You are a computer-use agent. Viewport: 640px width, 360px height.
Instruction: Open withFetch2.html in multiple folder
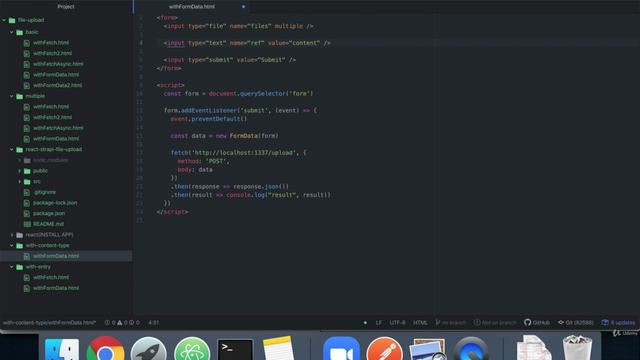pyautogui.click(x=53, y=117)
